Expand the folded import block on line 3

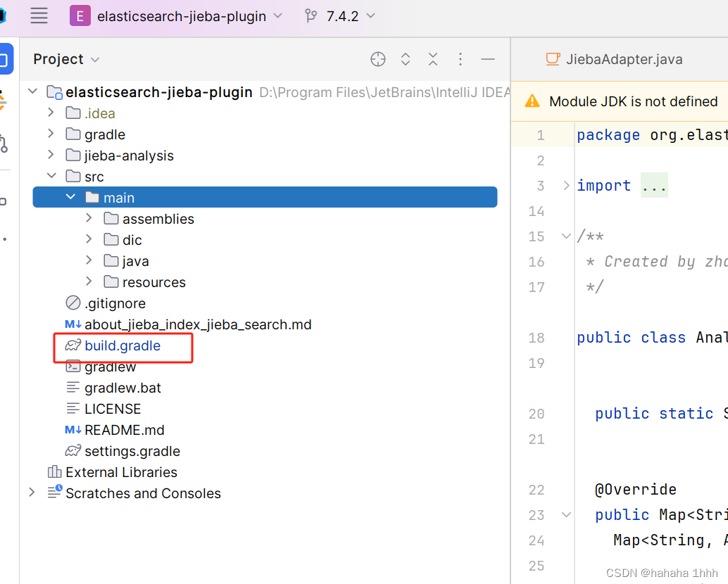click(566, 186)
